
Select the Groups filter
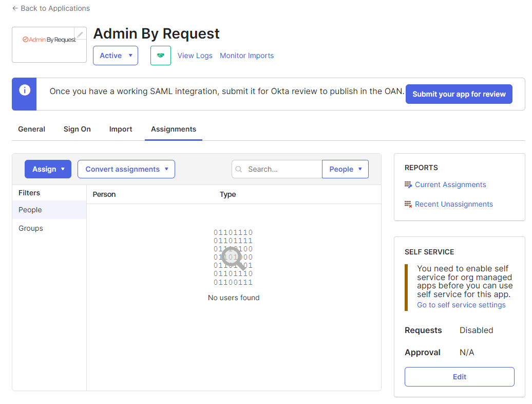[x=49, y=228]
